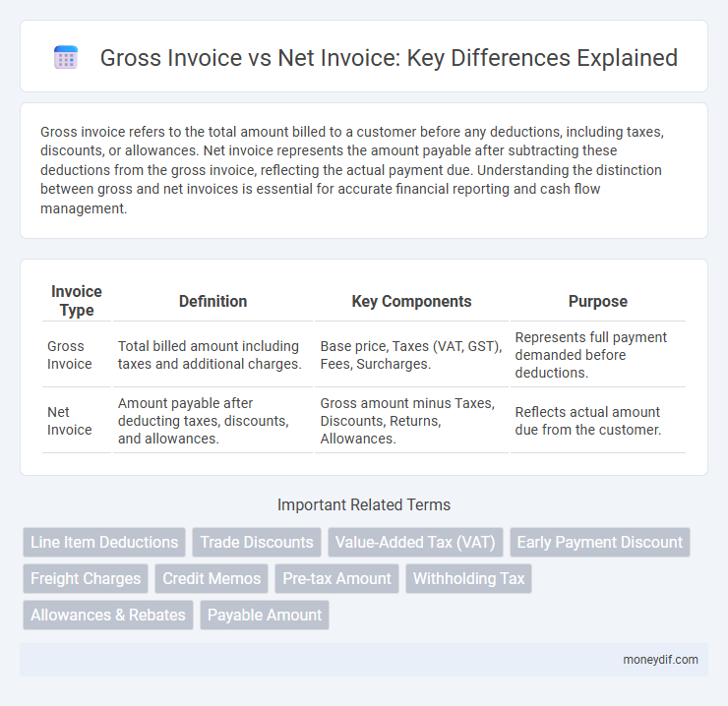Select the Freight Charges tag
This screenshot has width=728, height=706.
(x=86, y=578)
